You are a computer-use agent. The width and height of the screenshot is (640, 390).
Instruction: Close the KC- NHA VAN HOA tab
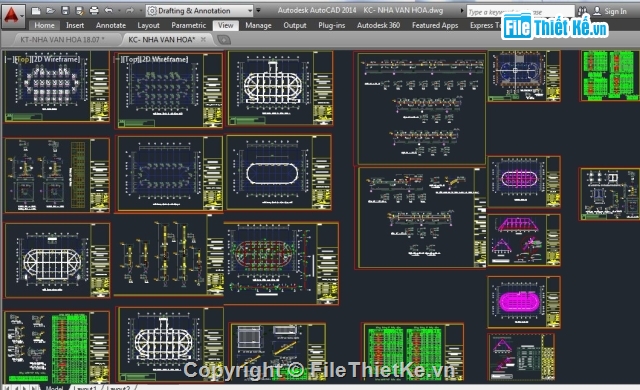coord(203,39)
